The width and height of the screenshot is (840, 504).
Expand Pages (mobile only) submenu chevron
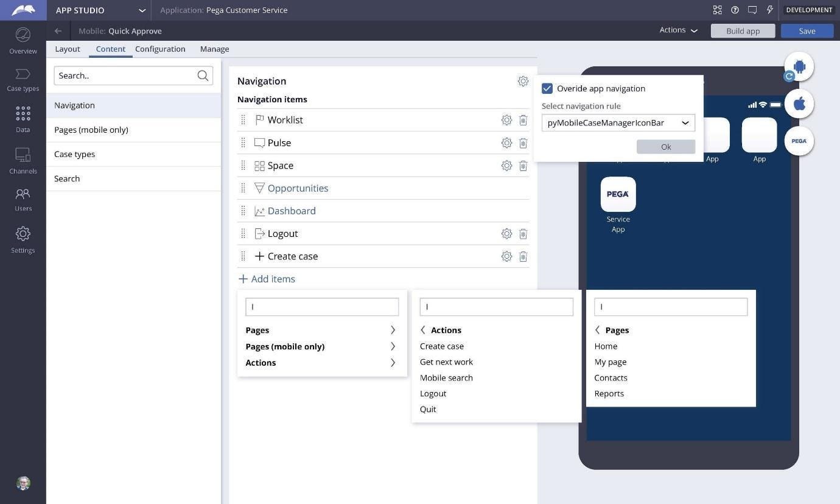393,346
